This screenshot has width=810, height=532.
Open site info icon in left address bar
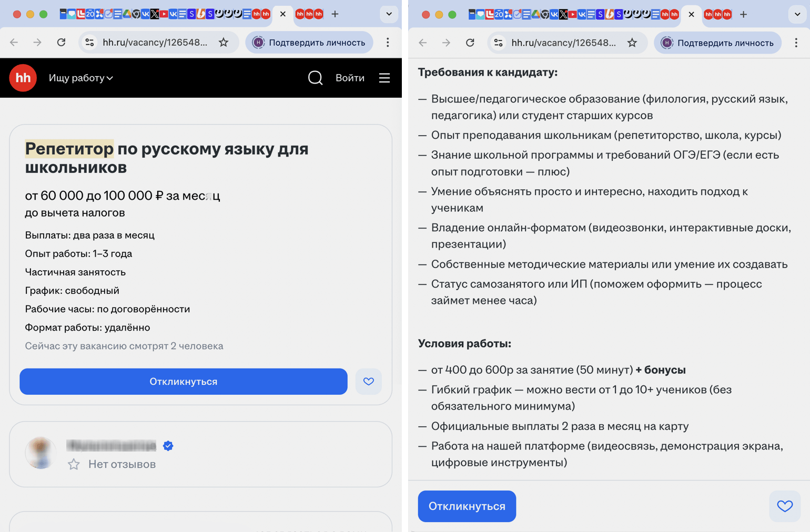(90, 42)
